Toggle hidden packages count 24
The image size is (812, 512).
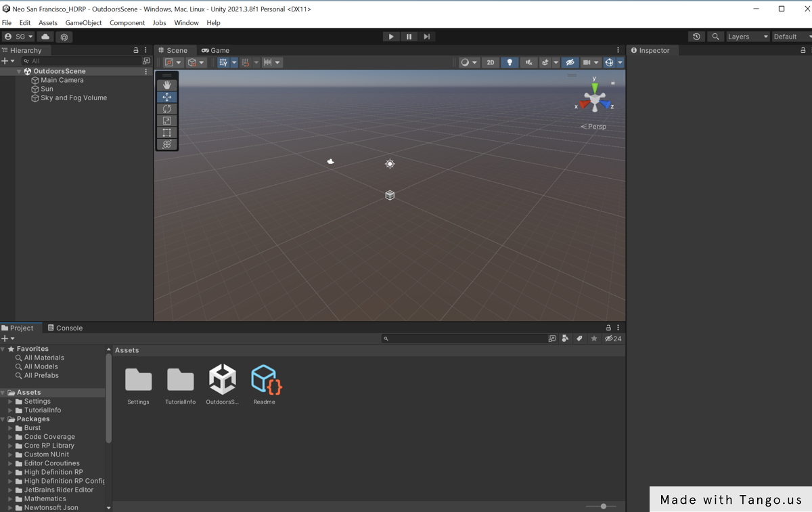point(613,339)
